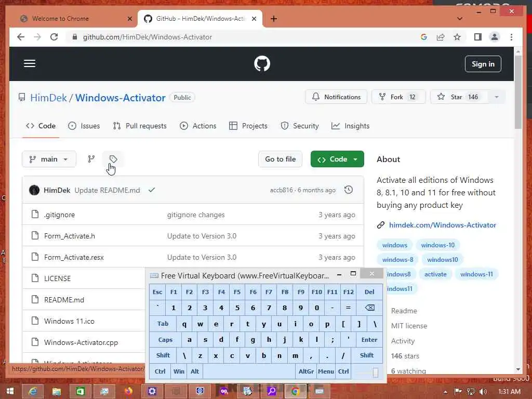
Task: Fork the repository with the Fork button
Action: pos(398,97)
